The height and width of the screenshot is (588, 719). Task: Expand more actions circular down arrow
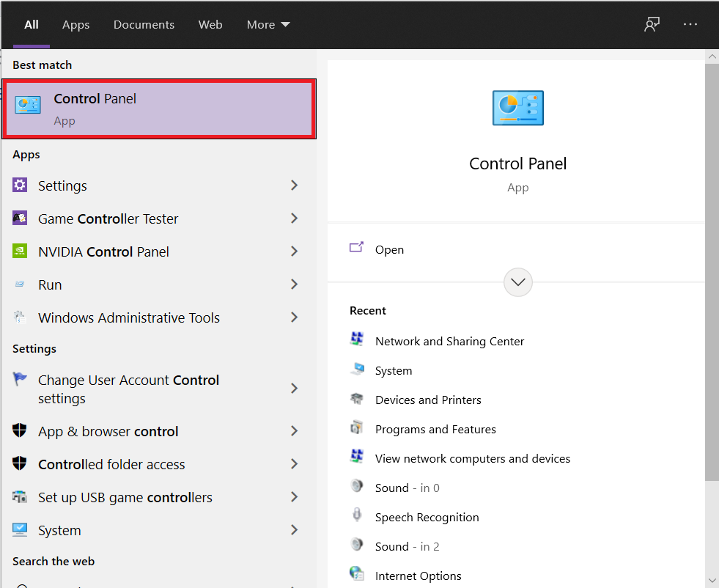pos(517,282)
